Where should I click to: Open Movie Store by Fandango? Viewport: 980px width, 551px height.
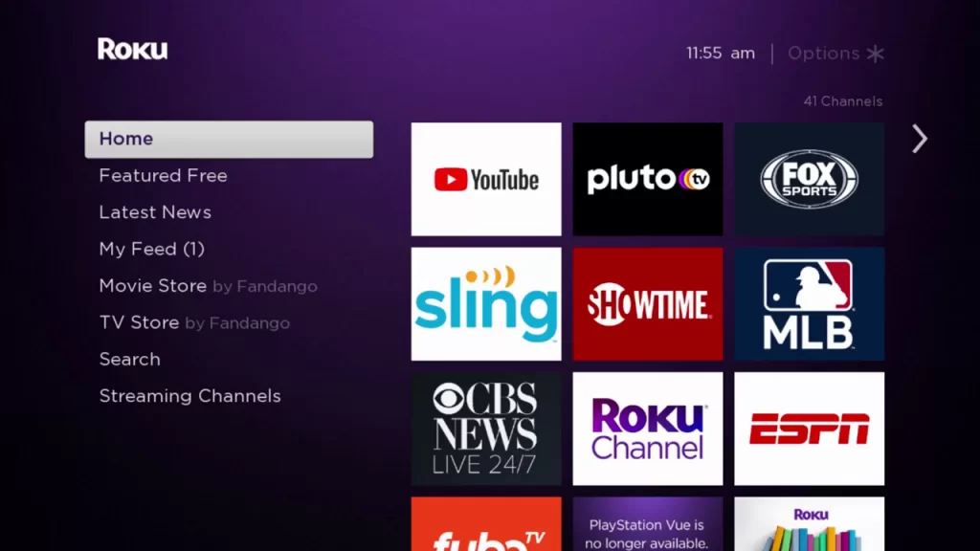[208, 286]
